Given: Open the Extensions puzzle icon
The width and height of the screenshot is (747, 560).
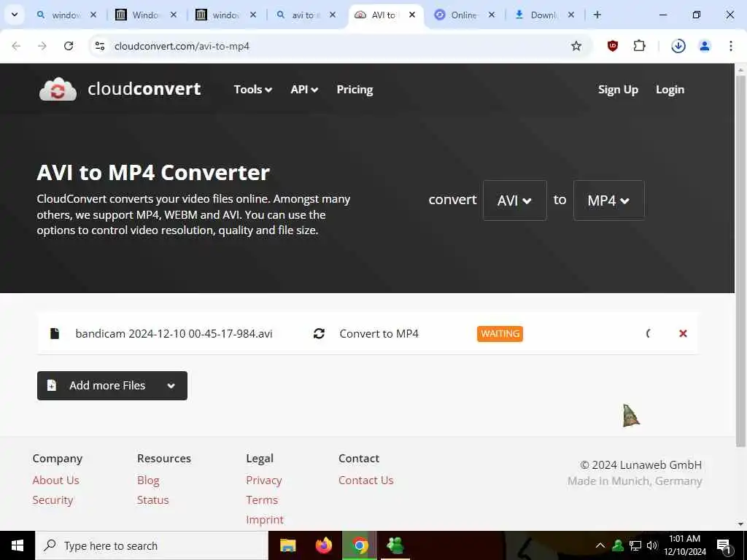Looking at the screenshot, I should tap(639, 46).
